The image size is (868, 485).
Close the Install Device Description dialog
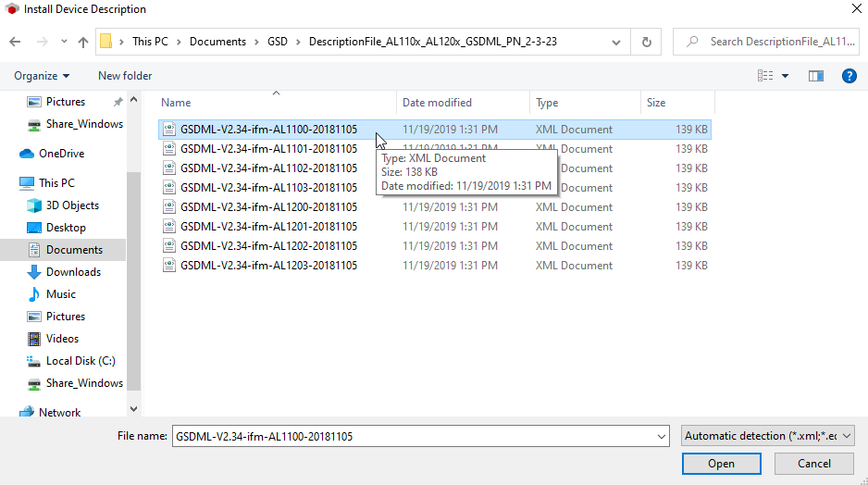click(x=856, y=8)
